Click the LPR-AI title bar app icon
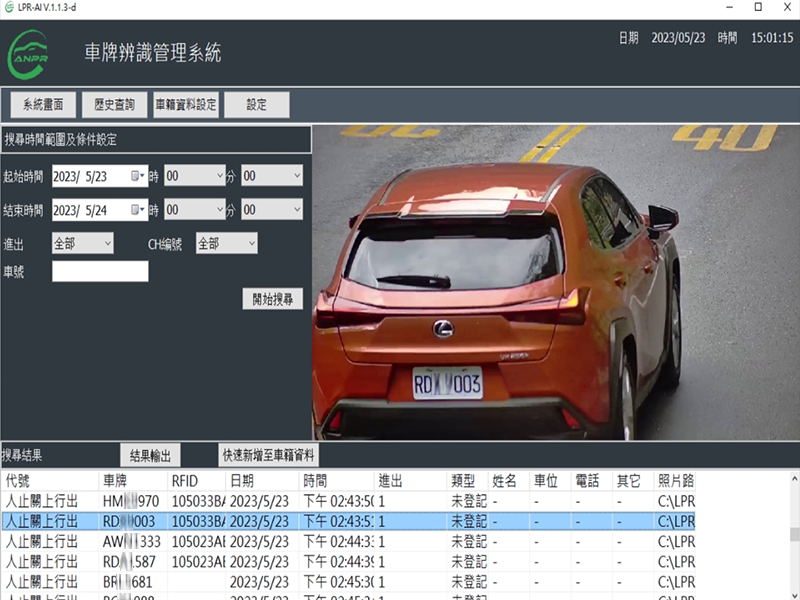 tap(10, 8)
